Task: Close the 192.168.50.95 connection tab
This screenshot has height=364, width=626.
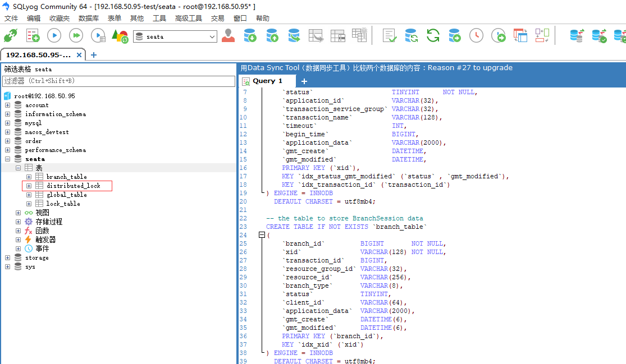Action: click(79, 55)
